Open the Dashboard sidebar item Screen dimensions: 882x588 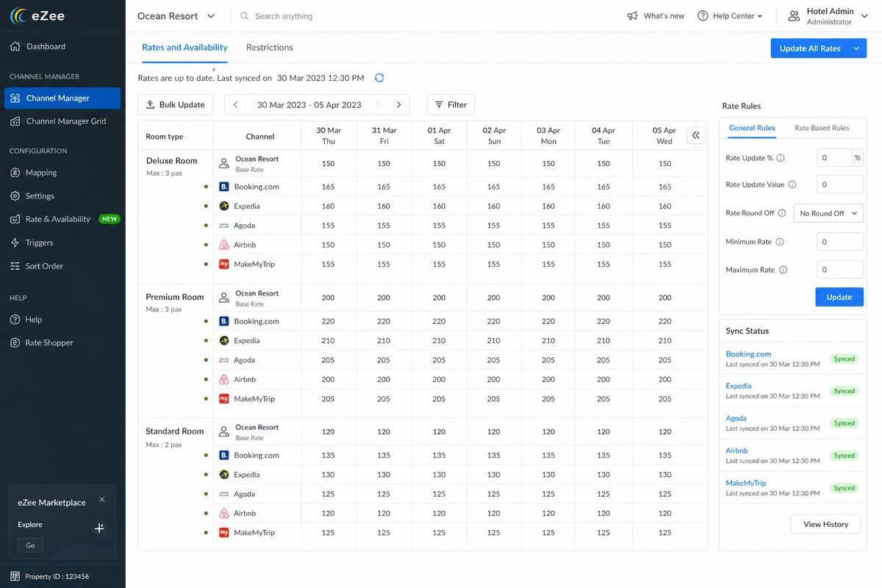(62, 46)
